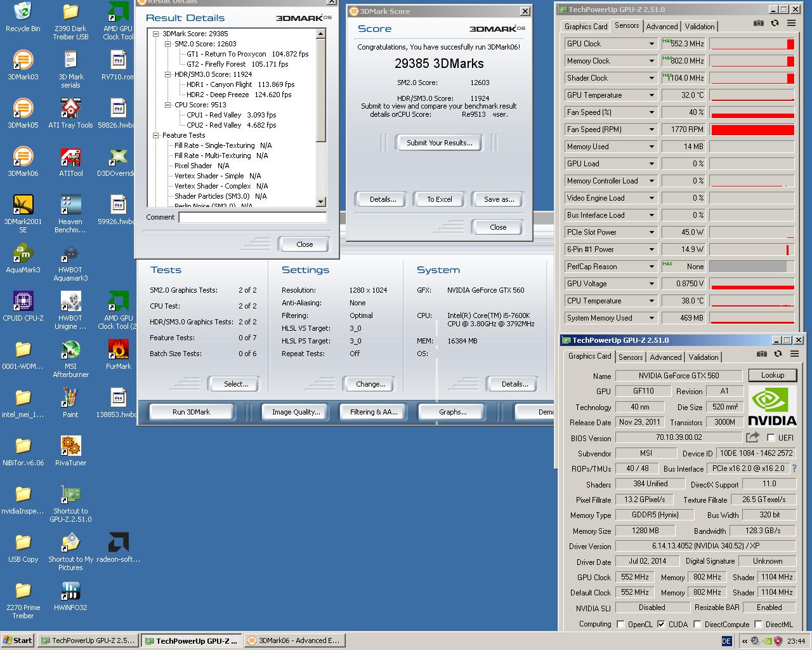
Task: Click Bus Interface question mark icon
Action: click(x=794, y=468)
